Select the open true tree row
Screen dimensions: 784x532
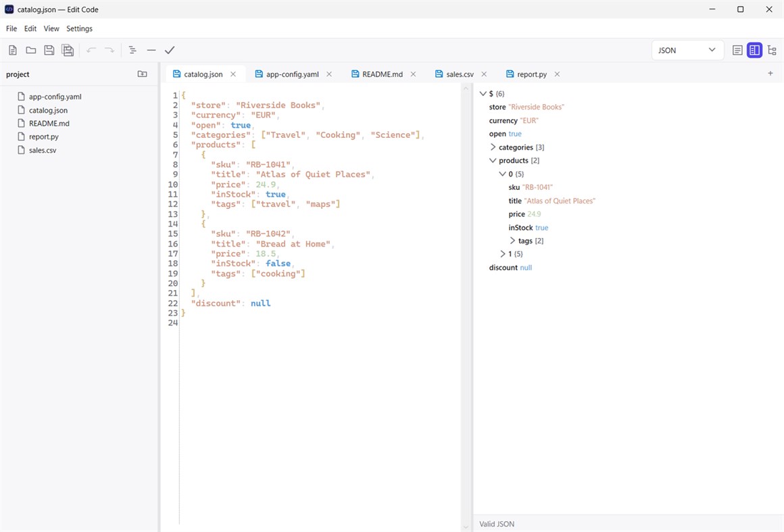point(505,134)
